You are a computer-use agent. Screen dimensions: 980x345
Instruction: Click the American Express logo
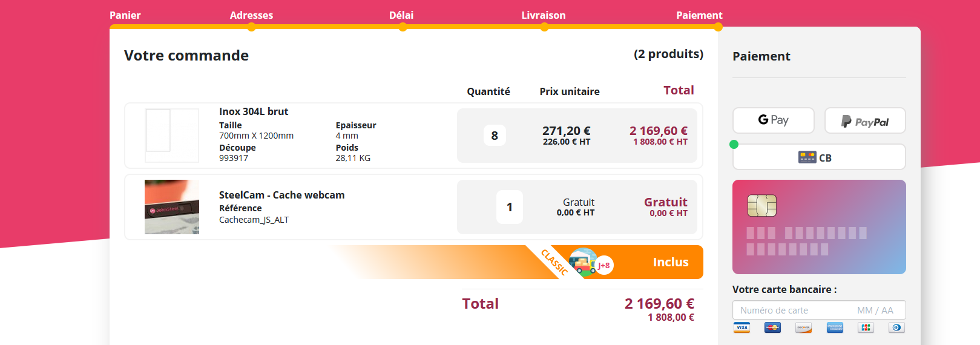click(835, 327)
